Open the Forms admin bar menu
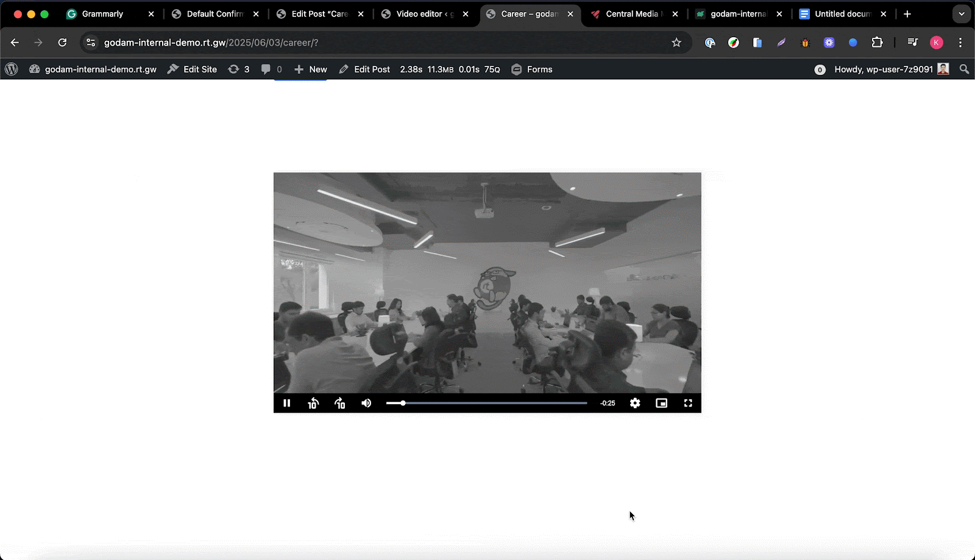 pos(531,69)
